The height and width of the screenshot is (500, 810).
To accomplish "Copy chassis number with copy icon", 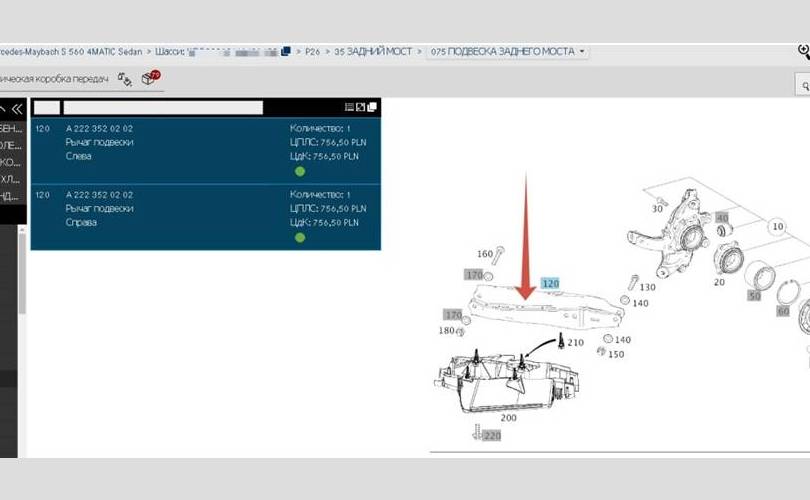I will click(x=286, y=51).
